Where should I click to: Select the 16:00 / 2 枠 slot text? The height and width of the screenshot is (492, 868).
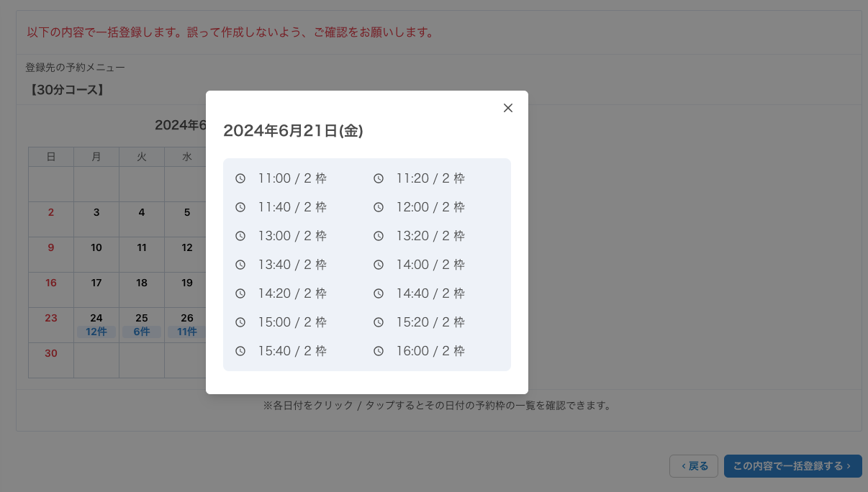click(430, 351)
